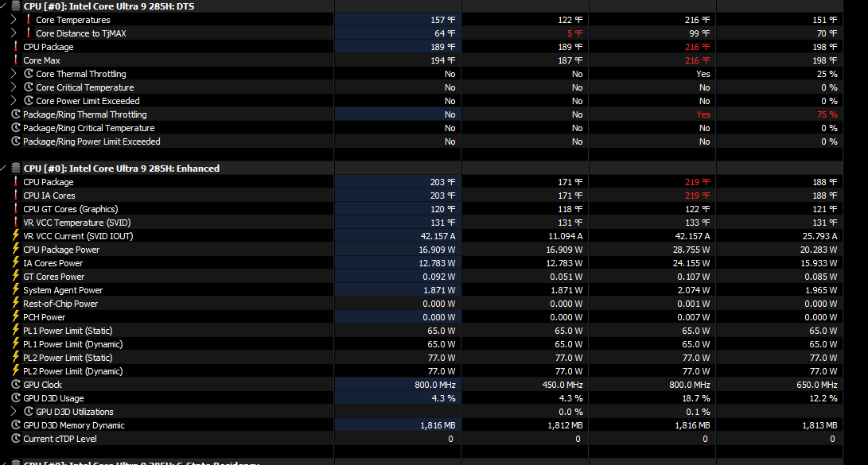Viewport: 868px width, 465px height.
Task: Select the PL1 Power Limit (Static) row
Action: tap(68, 331)
